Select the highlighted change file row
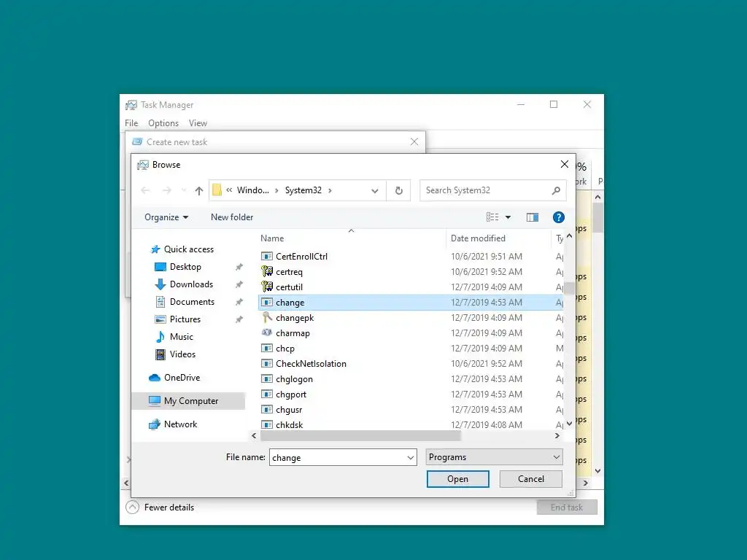This screenshot has width=747, height=560. (x=411, y=303)
